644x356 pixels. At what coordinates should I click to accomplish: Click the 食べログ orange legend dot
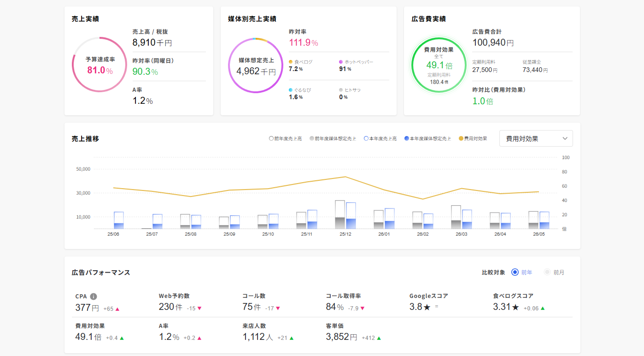pyautogui.click(x=291, y=62)
